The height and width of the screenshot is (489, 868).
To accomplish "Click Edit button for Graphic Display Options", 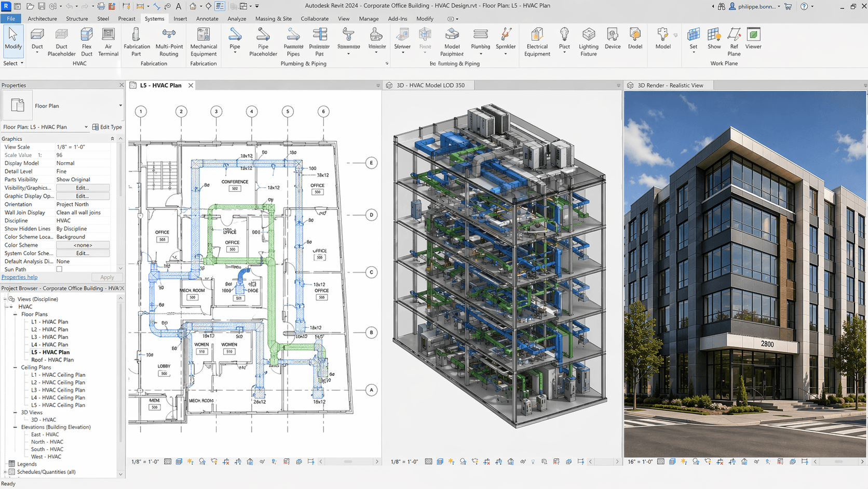I will click(83, 196).
